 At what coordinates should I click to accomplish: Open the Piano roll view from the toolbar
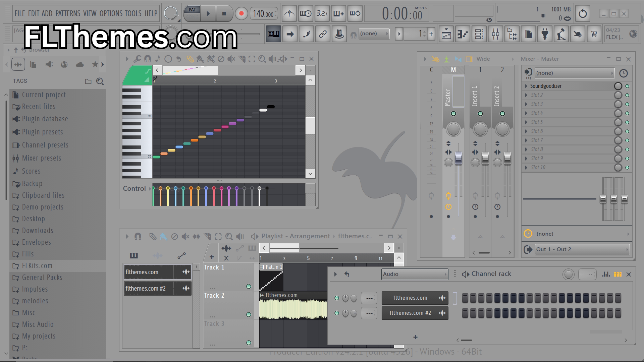click(463, 34)
